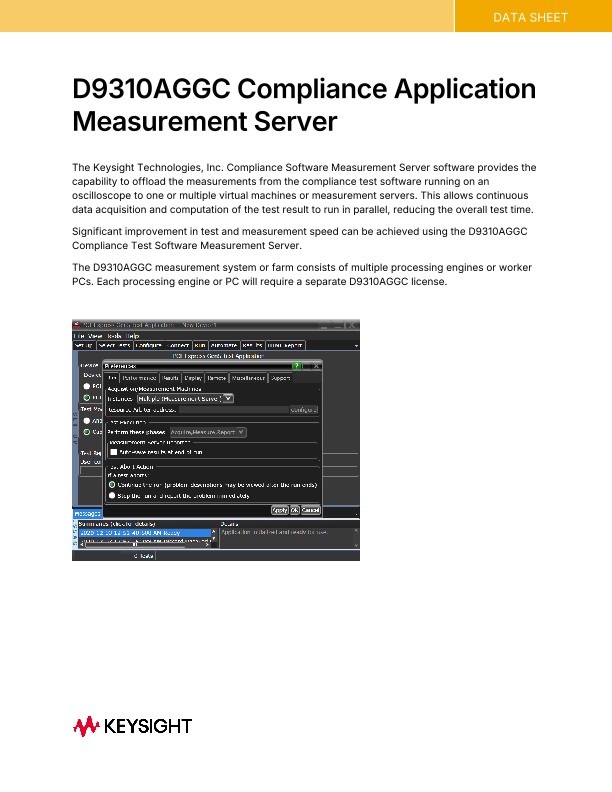Screen dimensions: 612x792
Task: Open the Tools menu
Action: [x=114, y=335]
